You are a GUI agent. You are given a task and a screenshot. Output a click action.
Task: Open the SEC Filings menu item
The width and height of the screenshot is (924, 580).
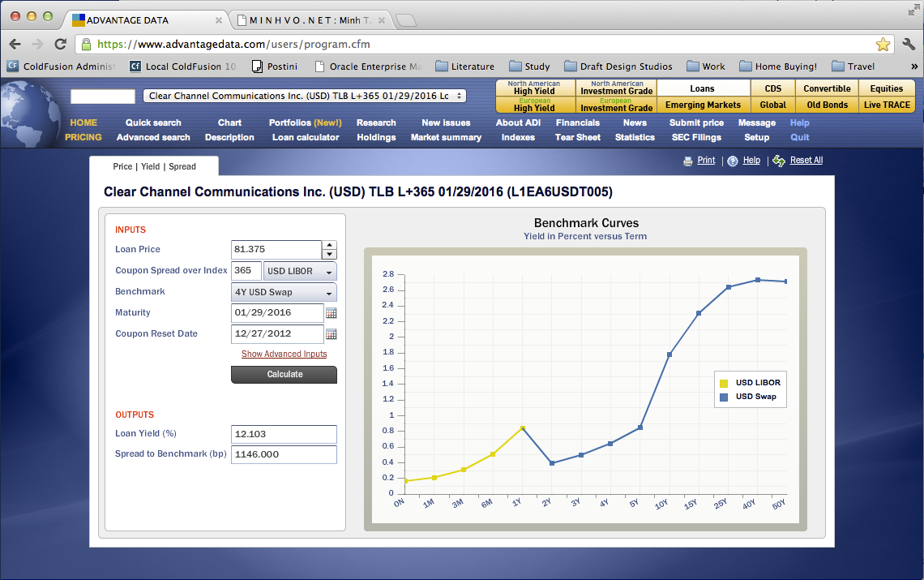(696, 137)
